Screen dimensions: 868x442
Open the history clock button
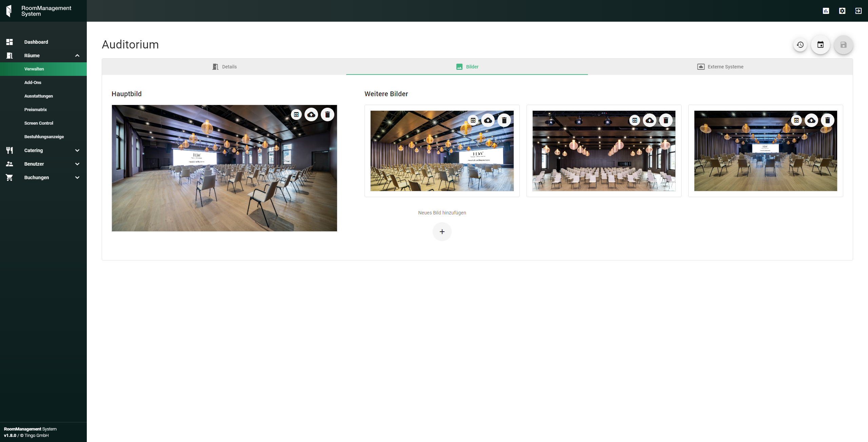click(800, 45)
